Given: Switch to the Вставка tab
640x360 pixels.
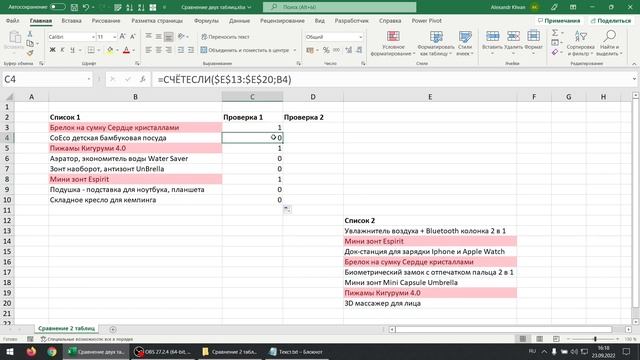Looking at the screenshot, I should point(71,20).
